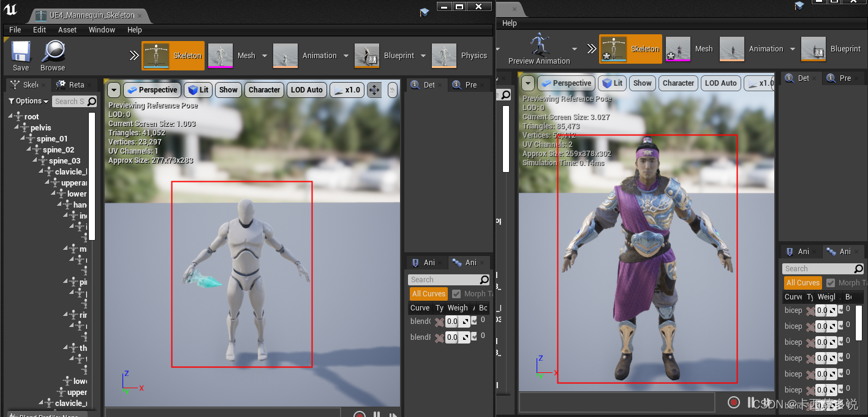Click the Browse magnifier icon
This screenshot has width=868, height=417.
53,51
